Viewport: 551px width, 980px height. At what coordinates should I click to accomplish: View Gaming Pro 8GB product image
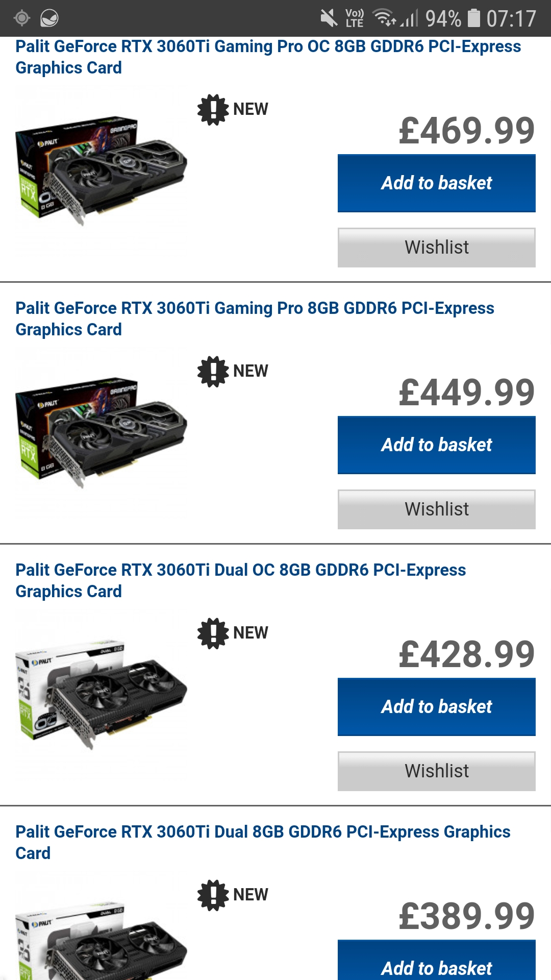pos(101,432)
